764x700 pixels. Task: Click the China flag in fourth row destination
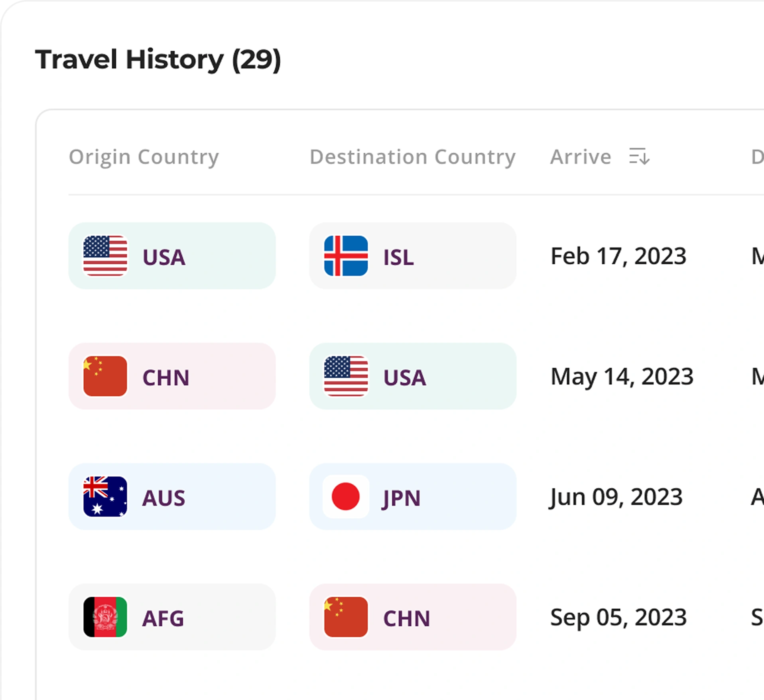[x=346, y=617]
